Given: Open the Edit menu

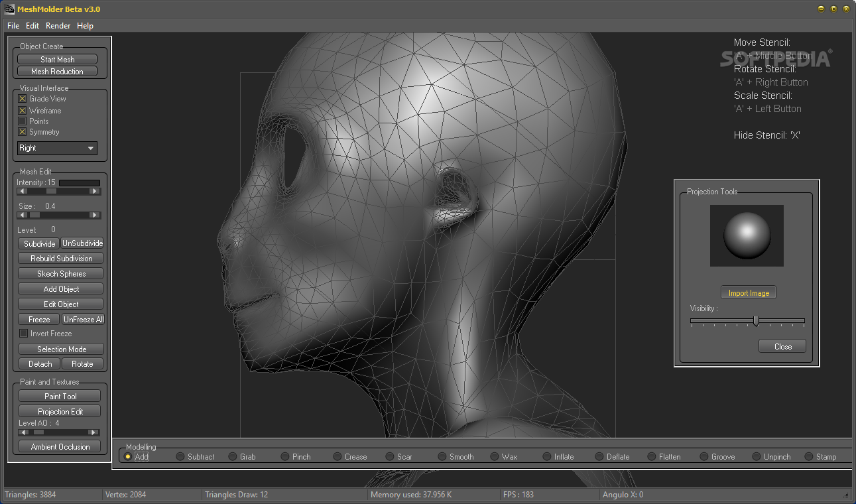Looking at the screenshot, I should point(32,26).
